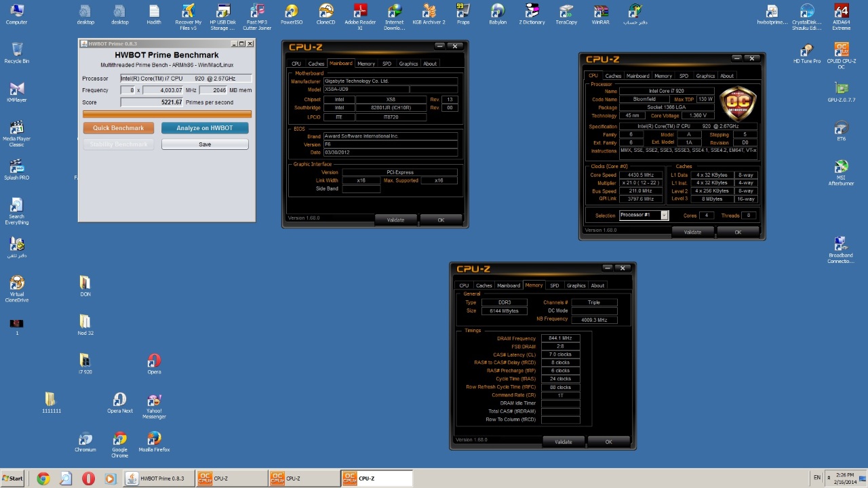Image resolution: width=868 pixels, height=488 pixels.
Task: Select the Opera Next desktop icon
Action: pyautogui.click(x=119, y=403)
